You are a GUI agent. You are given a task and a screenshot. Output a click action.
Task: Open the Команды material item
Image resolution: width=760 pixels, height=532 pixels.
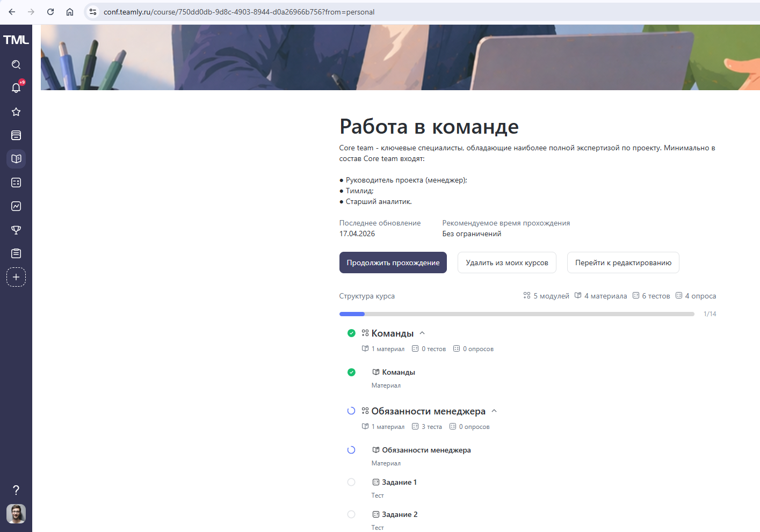coord(397,371)
